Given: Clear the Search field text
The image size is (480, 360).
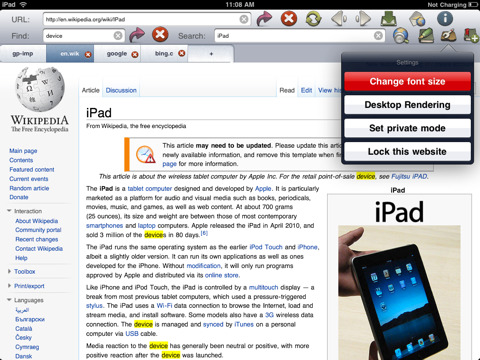Looking at the screenshot, I should (378, 36).
